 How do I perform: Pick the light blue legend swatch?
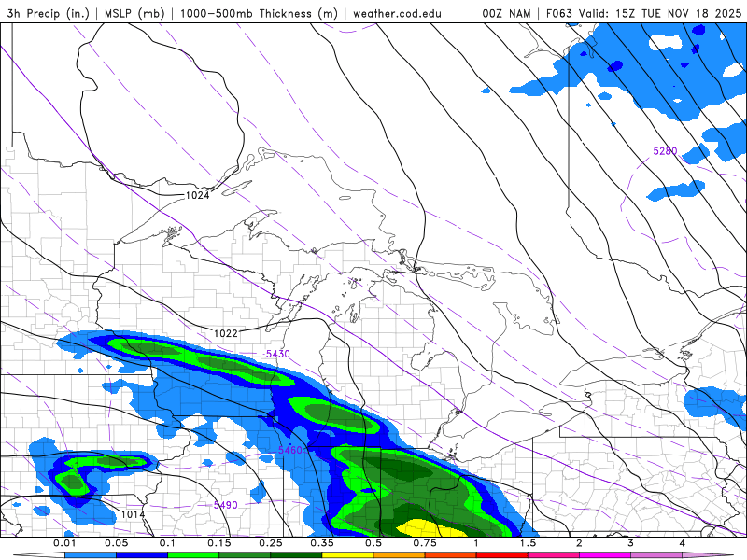[x=91, y=555]
